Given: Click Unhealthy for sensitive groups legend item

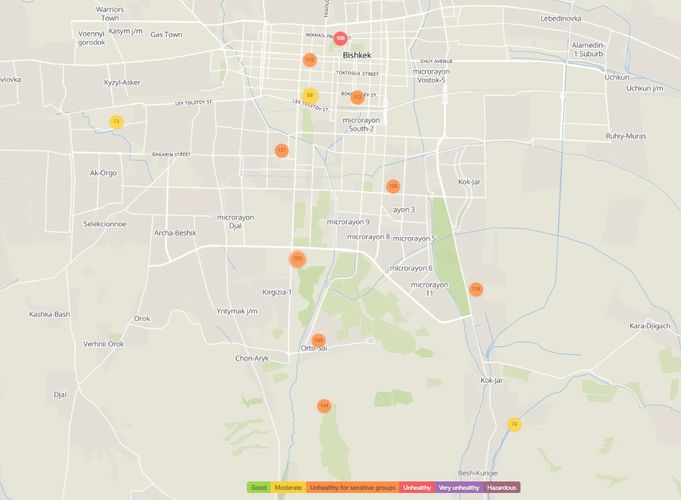Looking at the screenshot, I should pos(352,487).
